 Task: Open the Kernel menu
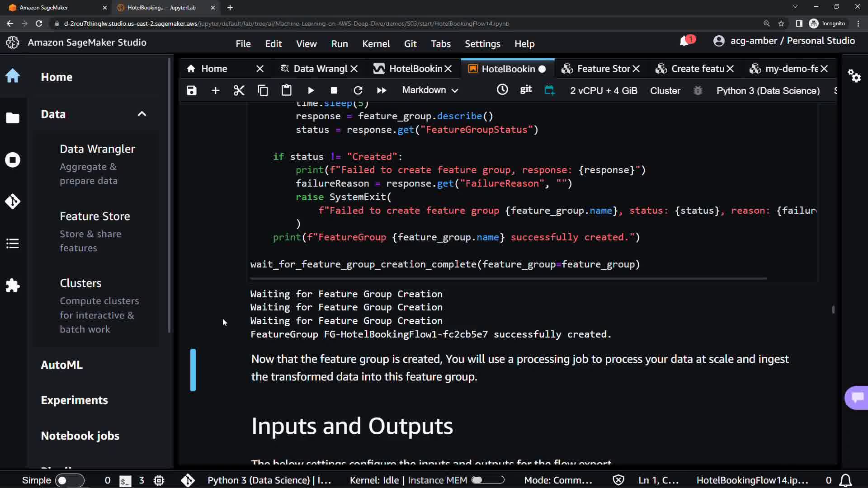[376, 44]
